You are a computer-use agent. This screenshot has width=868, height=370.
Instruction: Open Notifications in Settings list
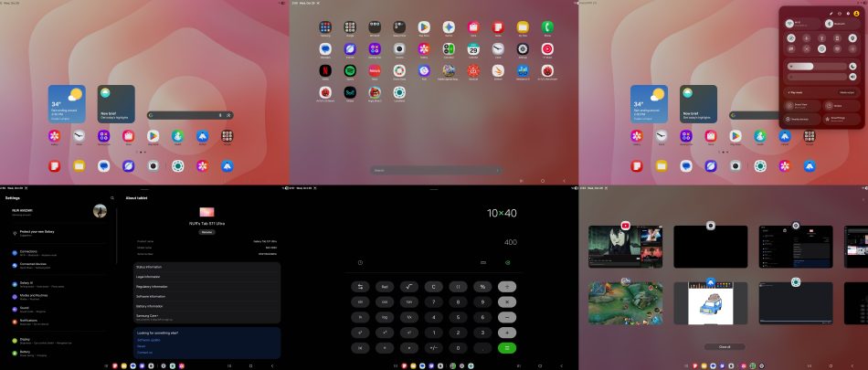[58, 322]
